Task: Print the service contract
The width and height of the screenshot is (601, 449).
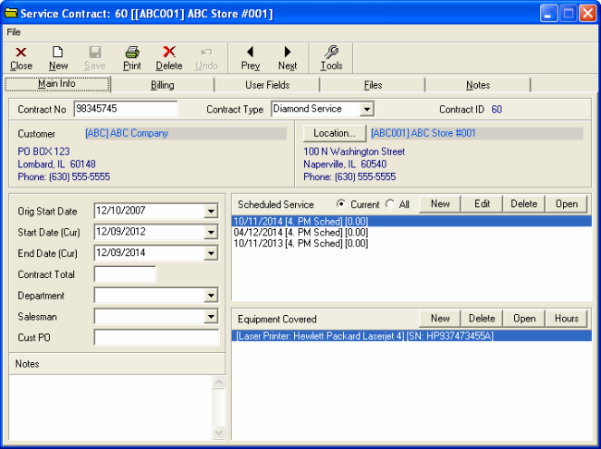Action: (x=132, y=58)
